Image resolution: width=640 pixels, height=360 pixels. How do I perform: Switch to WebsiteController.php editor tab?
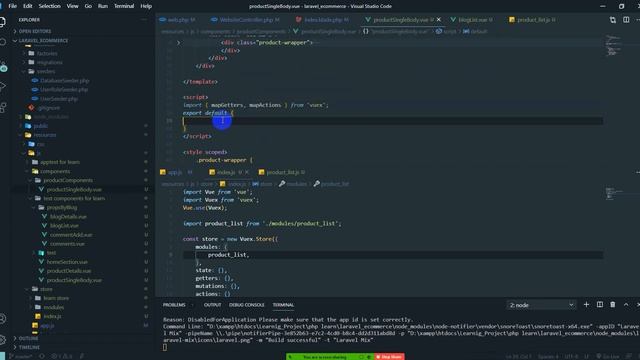tap(246, 20)
